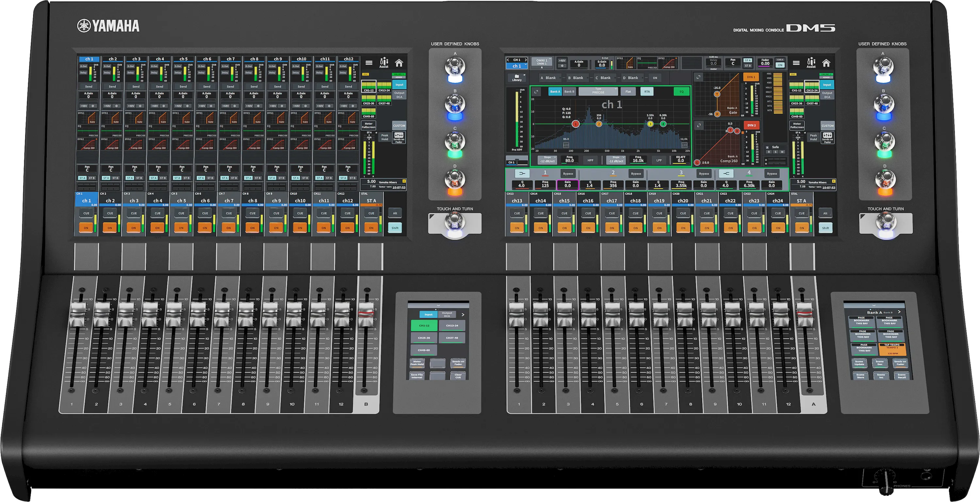Tap the Gate threshold T handle in DYN 1
The image size is (980, 502).
(717, 94)
